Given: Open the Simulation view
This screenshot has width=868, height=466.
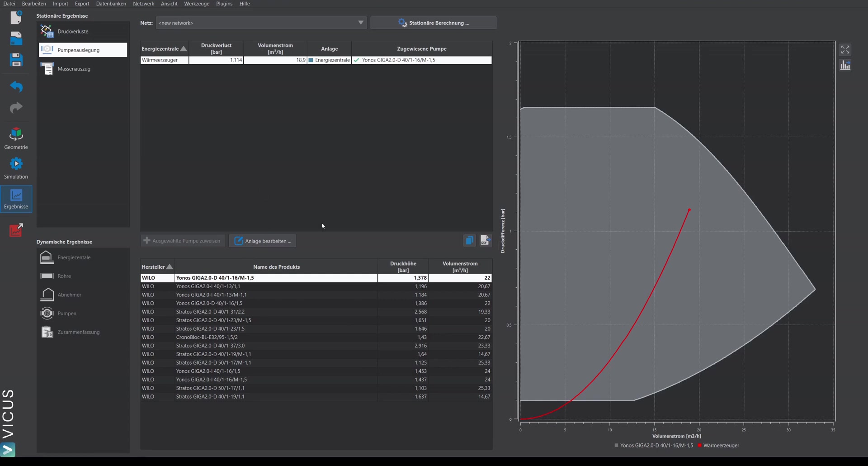Looking at the screenshot, I should [x=16, y=168].
